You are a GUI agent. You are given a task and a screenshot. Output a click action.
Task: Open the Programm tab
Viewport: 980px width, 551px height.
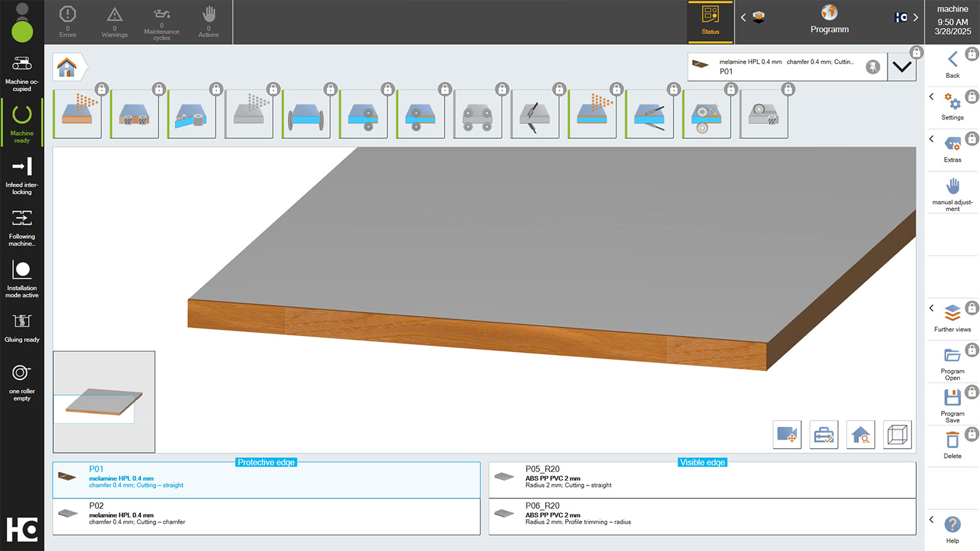click(x=829, y=21)
